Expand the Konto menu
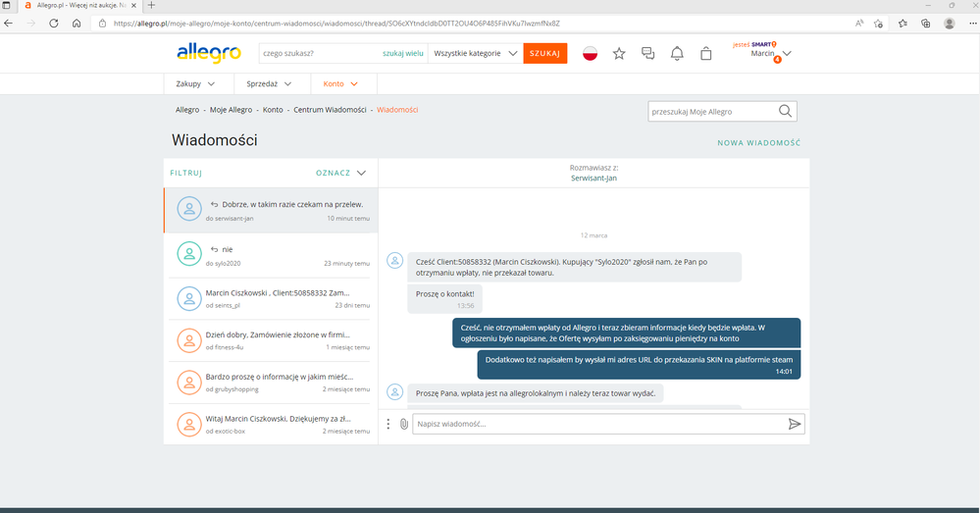 pos(340,83)
